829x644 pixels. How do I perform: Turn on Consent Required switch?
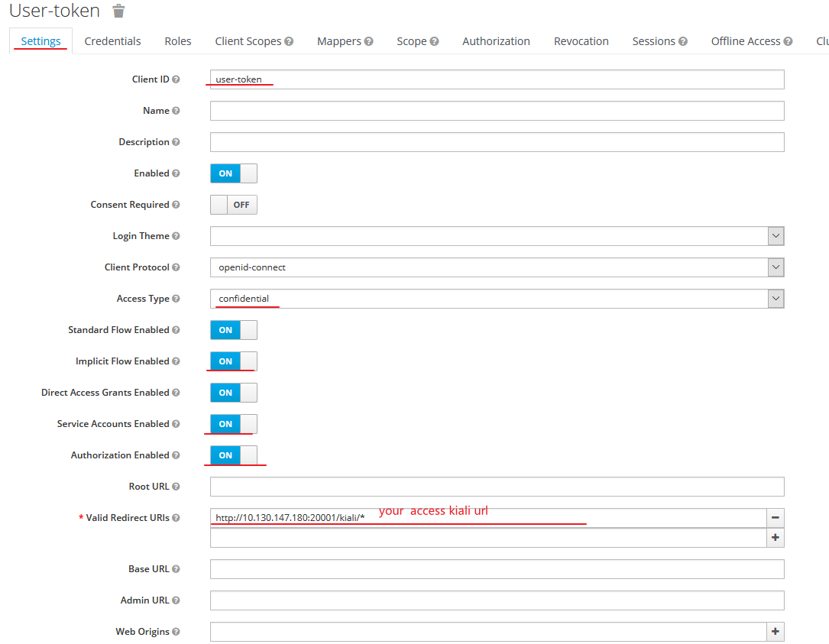click(234, 205)
